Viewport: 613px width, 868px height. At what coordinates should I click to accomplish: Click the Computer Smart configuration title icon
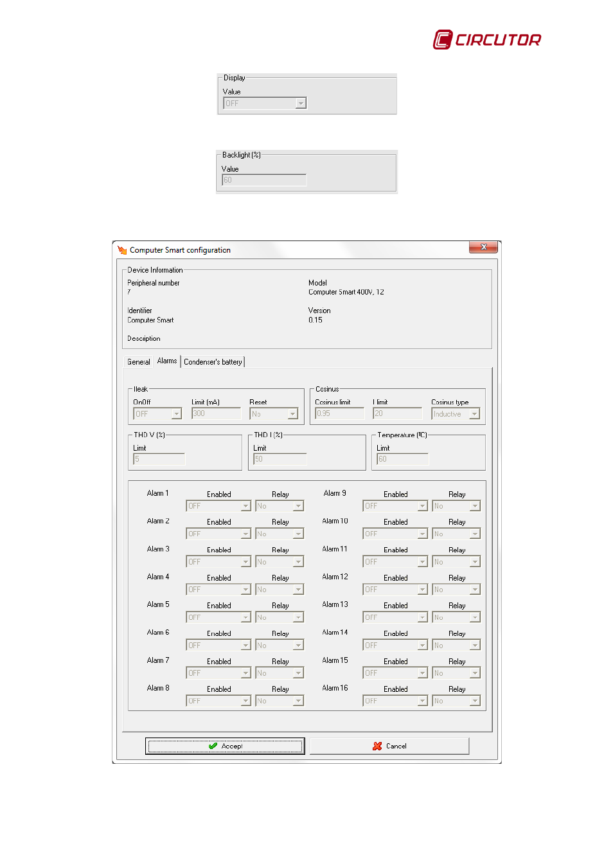[x=122, y=250]
